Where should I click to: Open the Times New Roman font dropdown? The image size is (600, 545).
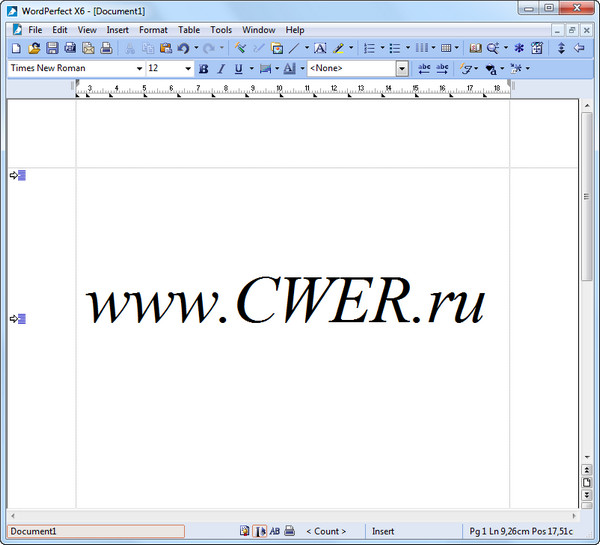tap(139, 69)
